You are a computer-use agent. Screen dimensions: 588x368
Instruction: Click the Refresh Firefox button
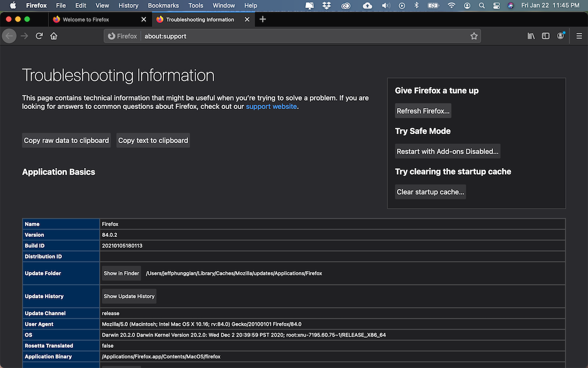coord(423,111)
